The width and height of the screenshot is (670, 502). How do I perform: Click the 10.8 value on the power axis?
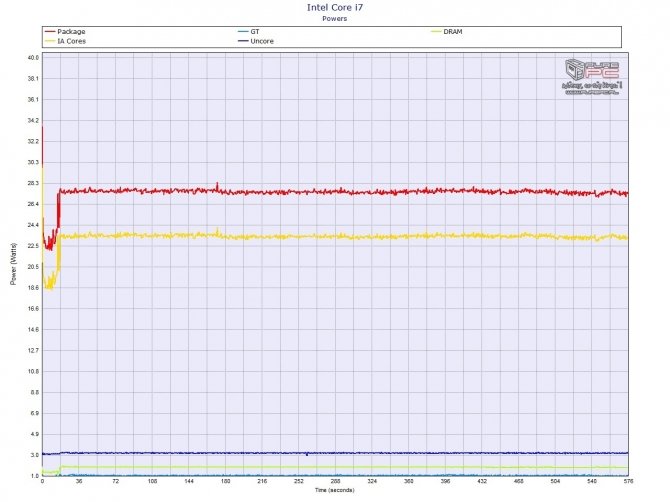(x=33, y=372)
